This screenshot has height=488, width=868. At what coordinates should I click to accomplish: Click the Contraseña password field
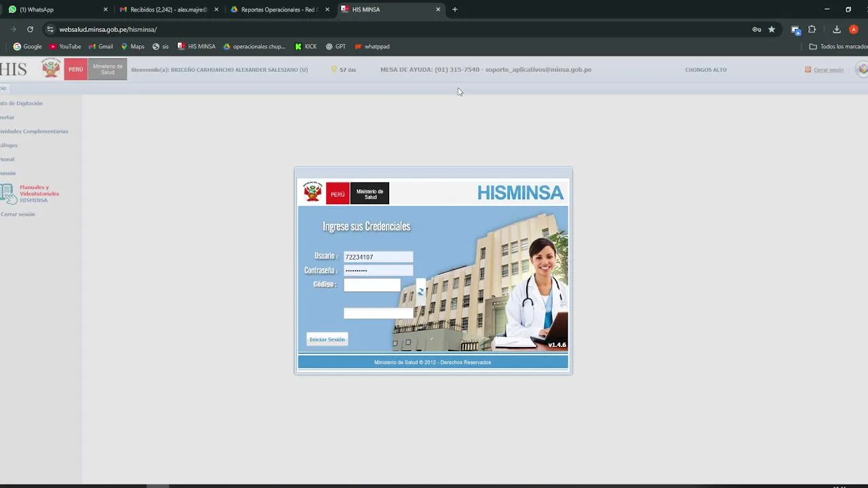pos(378,270)
